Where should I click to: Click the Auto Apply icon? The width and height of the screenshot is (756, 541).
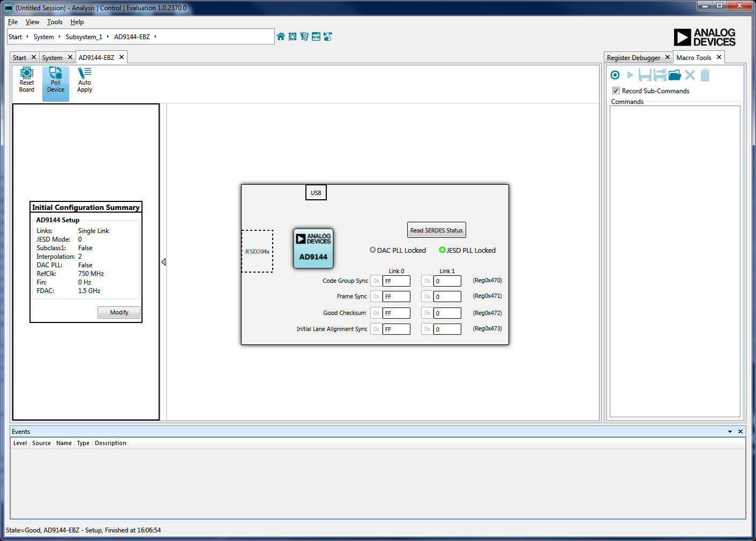click(85, 80)
